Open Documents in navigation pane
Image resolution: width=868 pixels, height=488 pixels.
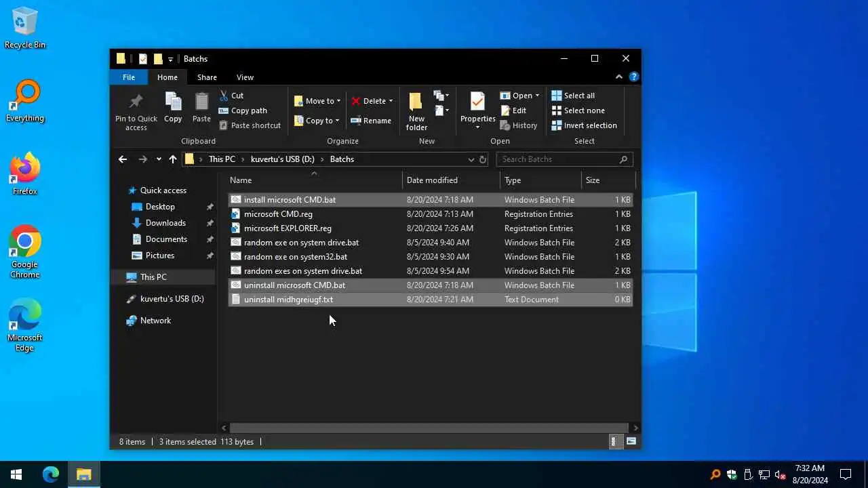tap(166, 239)
